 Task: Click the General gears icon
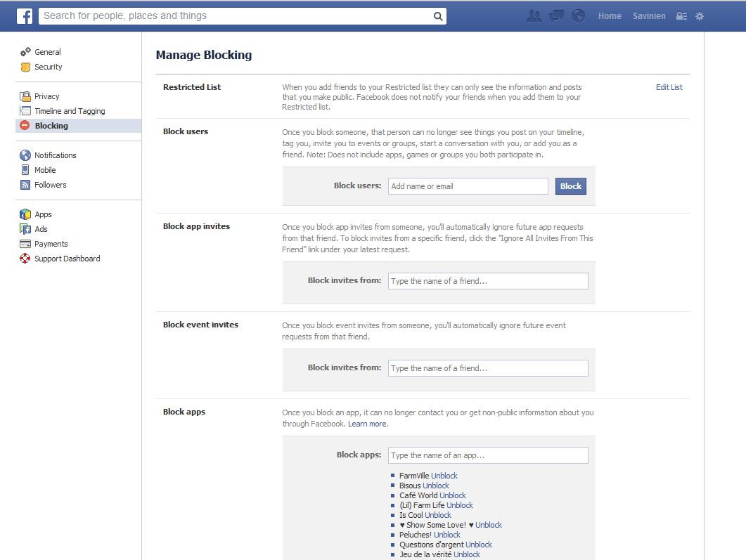25,52
